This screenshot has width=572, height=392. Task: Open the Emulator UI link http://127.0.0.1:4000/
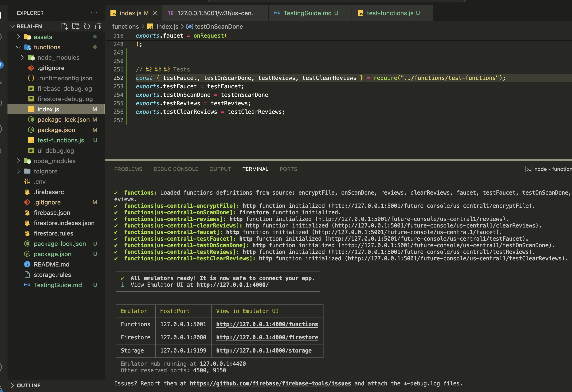tap(233, 285)
